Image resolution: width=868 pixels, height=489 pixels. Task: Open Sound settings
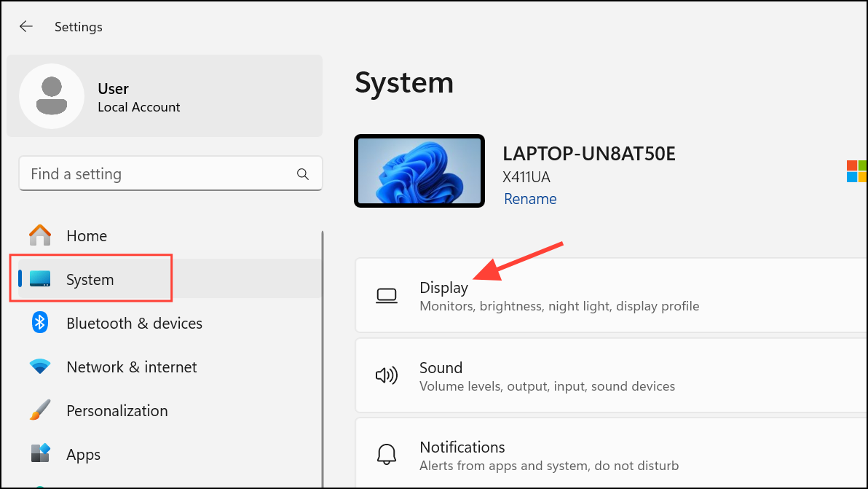(x=611, y=375)
